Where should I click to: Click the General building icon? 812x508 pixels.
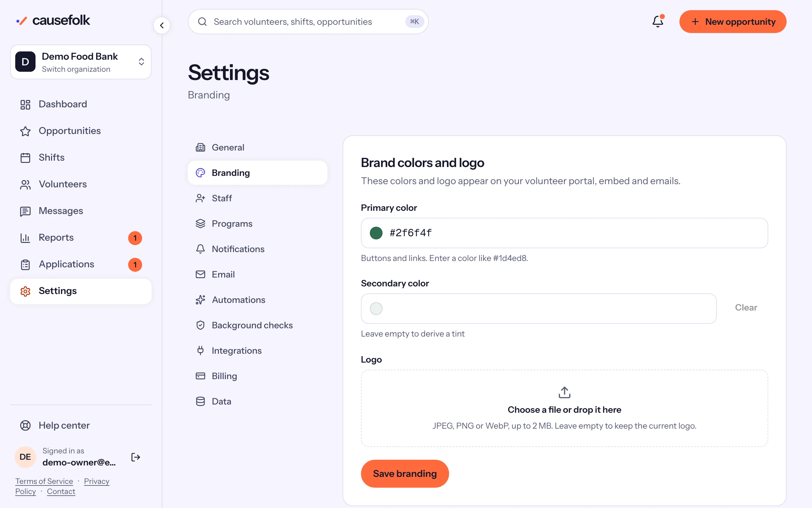[200, 147]
